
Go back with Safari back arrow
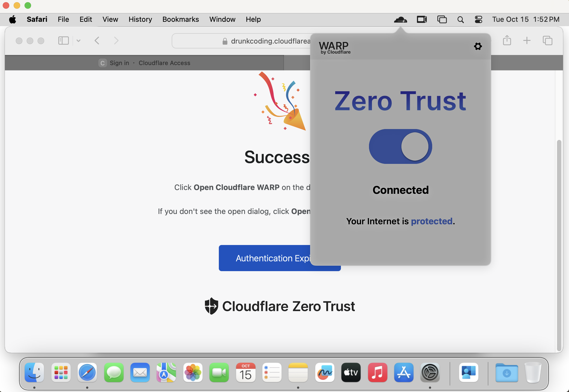(97, 41)
